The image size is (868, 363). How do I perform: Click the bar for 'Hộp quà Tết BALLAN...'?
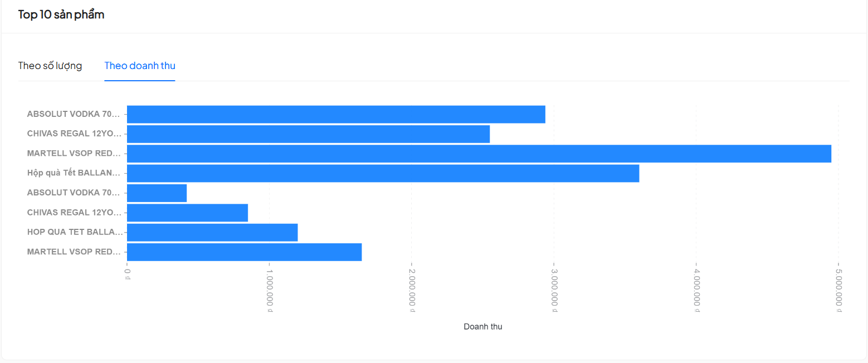point(383,173)
